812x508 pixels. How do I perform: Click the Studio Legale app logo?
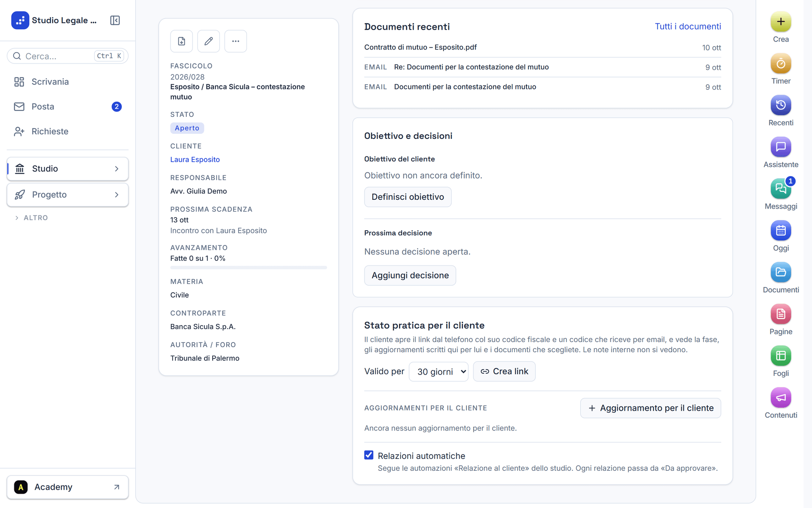[x=20, y=20]
